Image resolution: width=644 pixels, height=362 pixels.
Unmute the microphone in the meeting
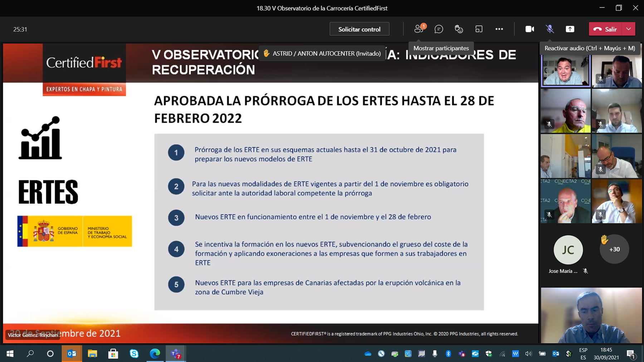(550, 29)
